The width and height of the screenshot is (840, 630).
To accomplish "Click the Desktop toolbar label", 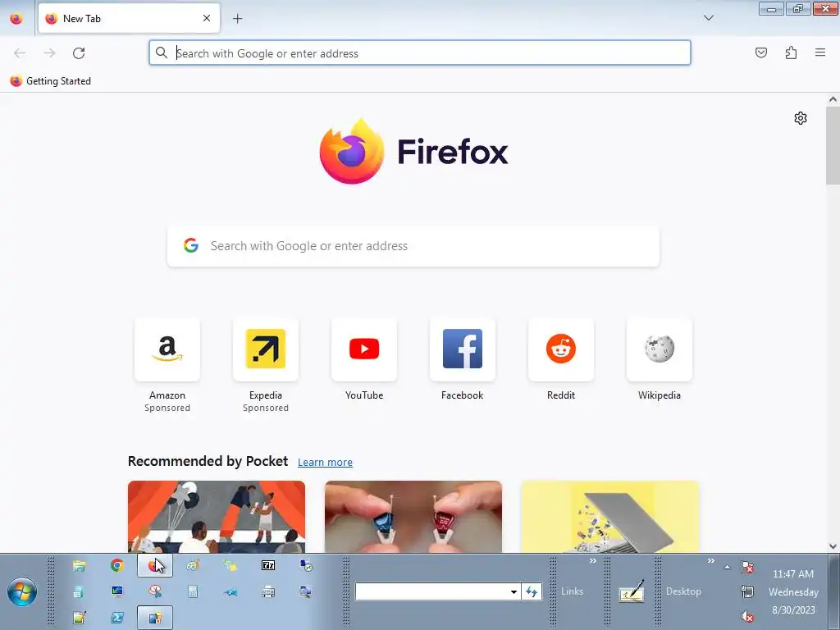I will tap(683, 591).
